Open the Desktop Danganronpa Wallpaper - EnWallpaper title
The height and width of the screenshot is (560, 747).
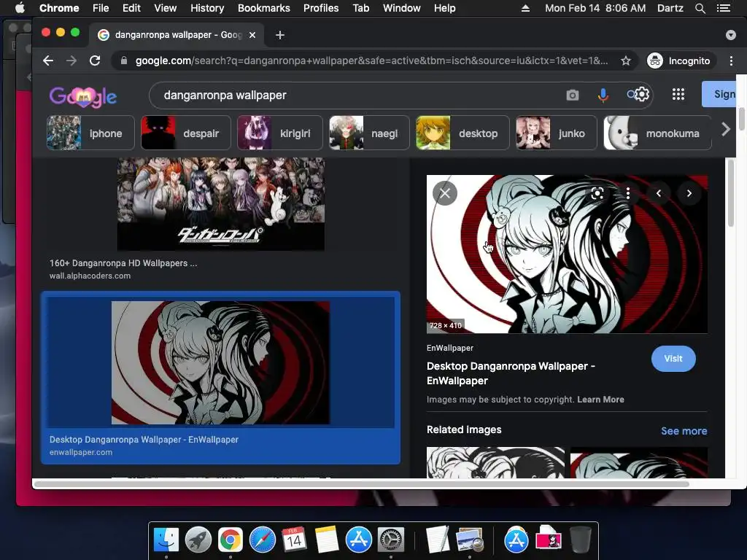(x=511, y=373)
